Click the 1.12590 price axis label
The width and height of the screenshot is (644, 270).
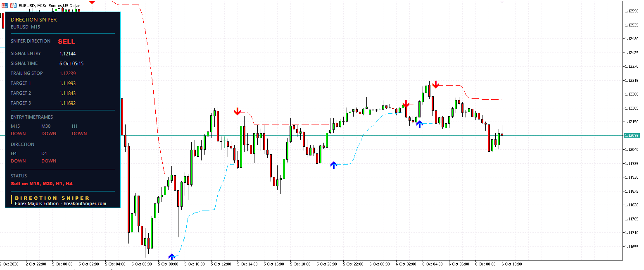[x=632, y=11]
